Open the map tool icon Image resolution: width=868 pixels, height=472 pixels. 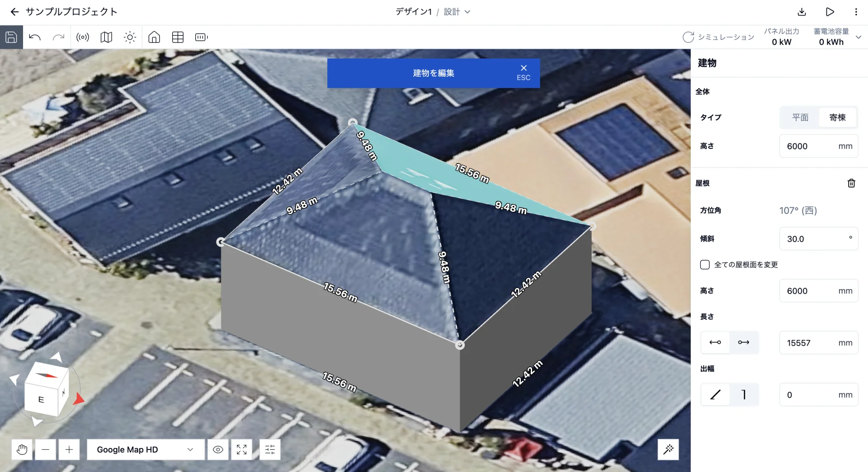[106, 37]
